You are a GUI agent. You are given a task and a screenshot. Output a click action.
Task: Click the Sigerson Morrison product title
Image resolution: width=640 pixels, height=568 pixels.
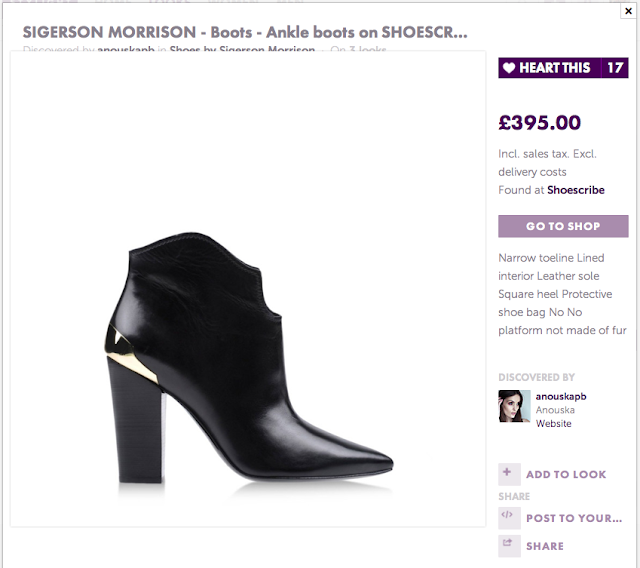[244, 32]
